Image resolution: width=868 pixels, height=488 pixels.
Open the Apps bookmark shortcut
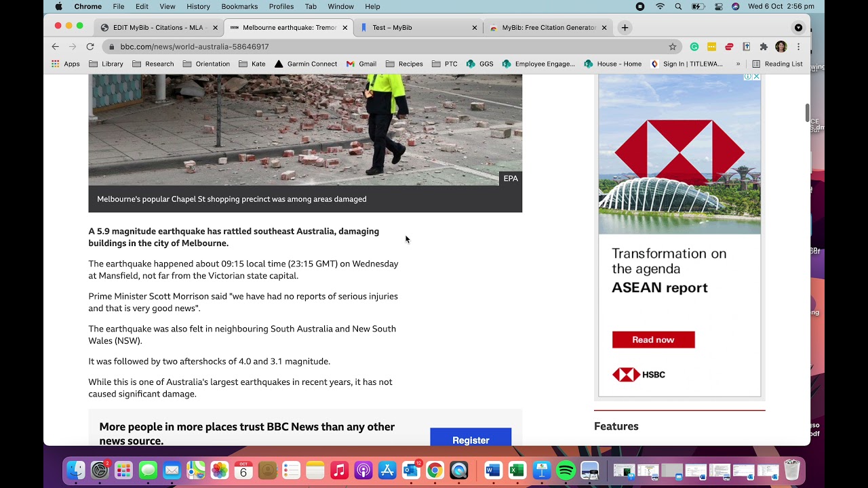pos(66,64)
